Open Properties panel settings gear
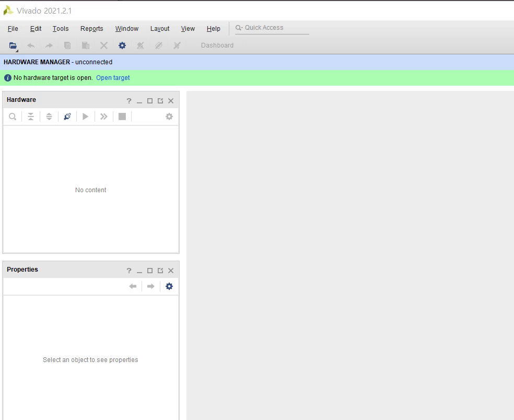514x420 pixels. point(169,286)
